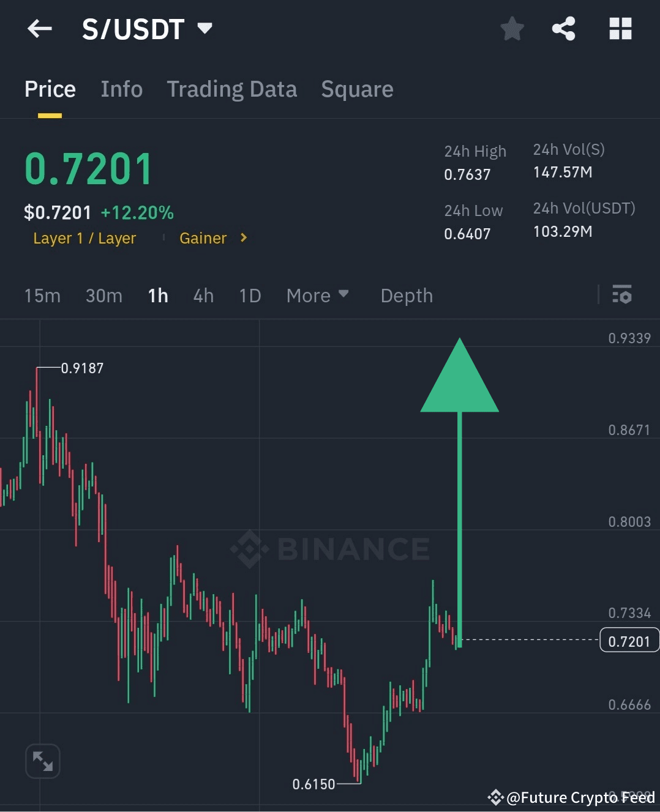Tap the fullscreen expand icon on chart
Image resolution: width=660 pixels, height=812 pixels.
tap(42, 760)
